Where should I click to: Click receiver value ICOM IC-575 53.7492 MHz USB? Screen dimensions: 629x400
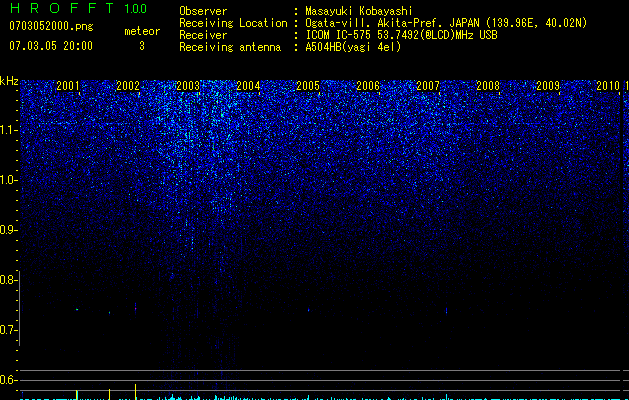pos(401,35)
